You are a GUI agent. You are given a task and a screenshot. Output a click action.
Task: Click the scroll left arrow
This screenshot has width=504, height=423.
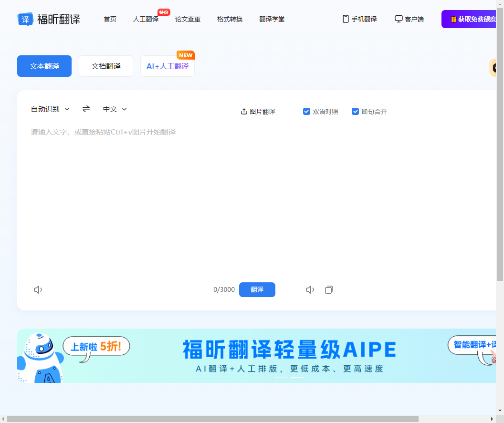pyautogui.click(x=3, y=419)
